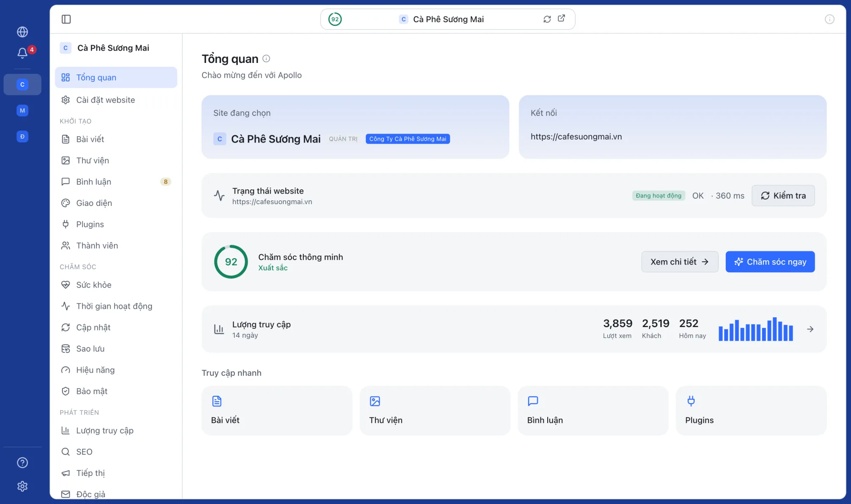
Task: Click the site selector in the top bar
Action: coord(448,19)
